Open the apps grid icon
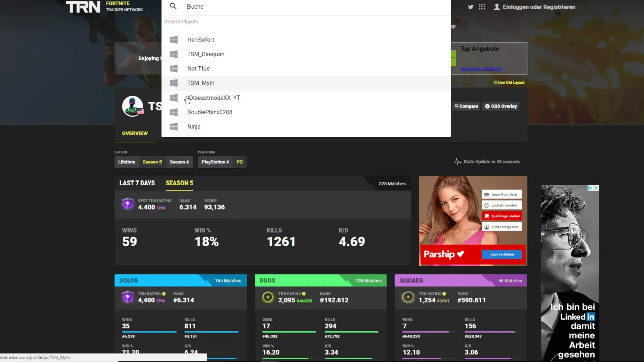The height and width of the screenshot is (362, 644). pos(482,7)
